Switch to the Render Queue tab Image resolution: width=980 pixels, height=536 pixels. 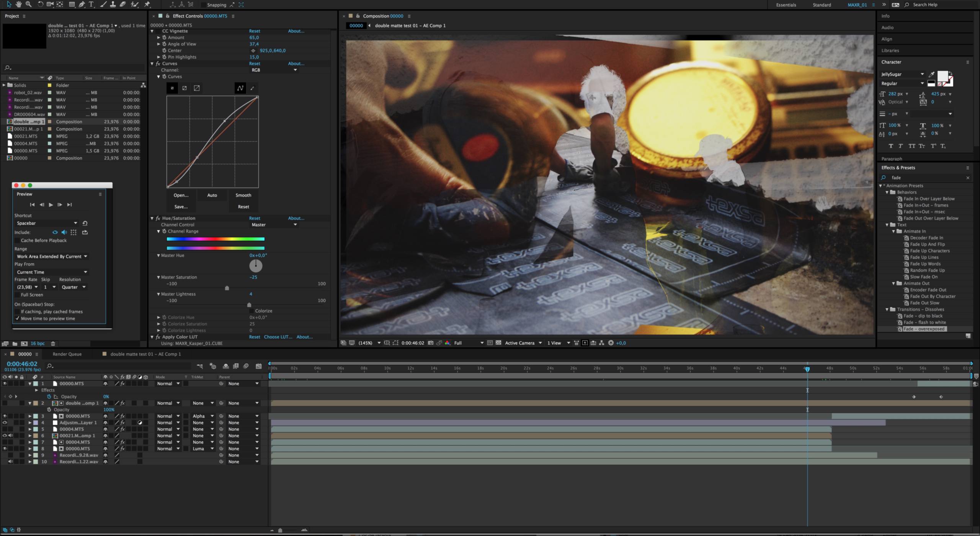pos(67,354)
